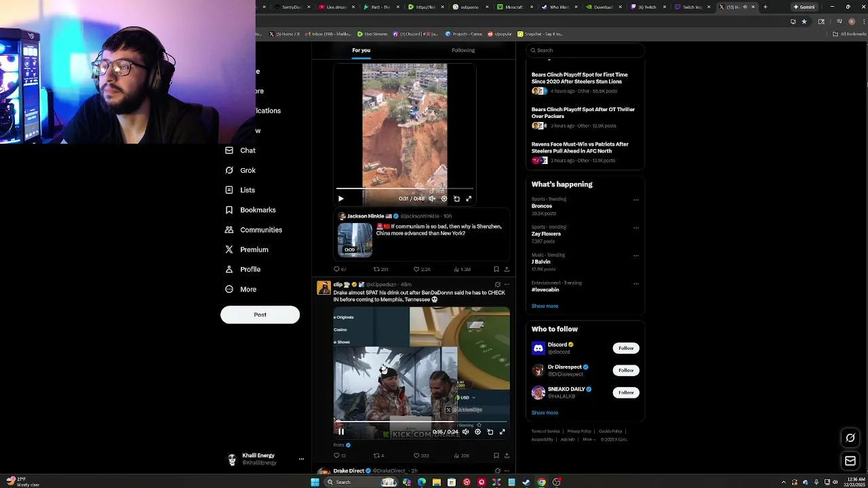Expand landslide video to fullscreen
The image size is (868, 488).
pyautogui.click(x=469, y=199)
